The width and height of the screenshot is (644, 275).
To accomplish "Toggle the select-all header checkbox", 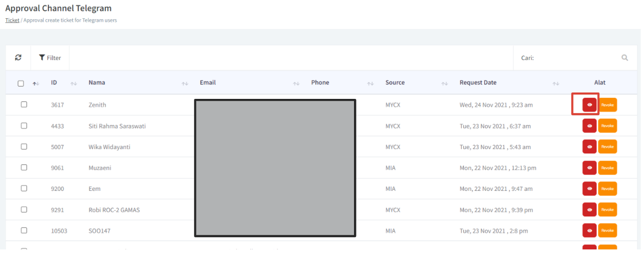I will [21, 83].
